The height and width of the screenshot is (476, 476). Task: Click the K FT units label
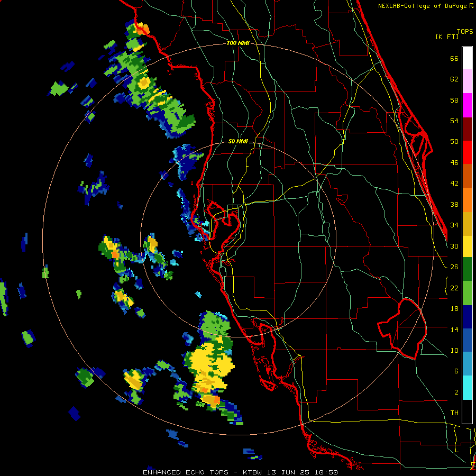(447, 36)
